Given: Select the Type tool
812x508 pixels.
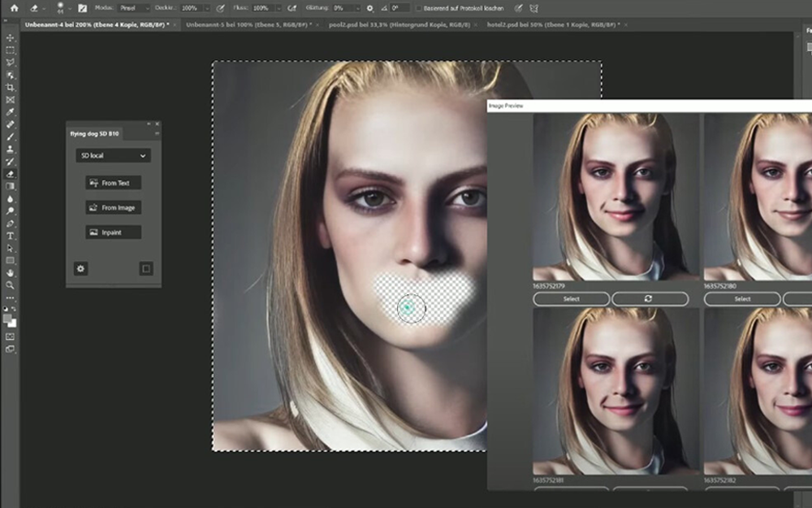Looking at the screenshot, I should click(x=10, y=236).
